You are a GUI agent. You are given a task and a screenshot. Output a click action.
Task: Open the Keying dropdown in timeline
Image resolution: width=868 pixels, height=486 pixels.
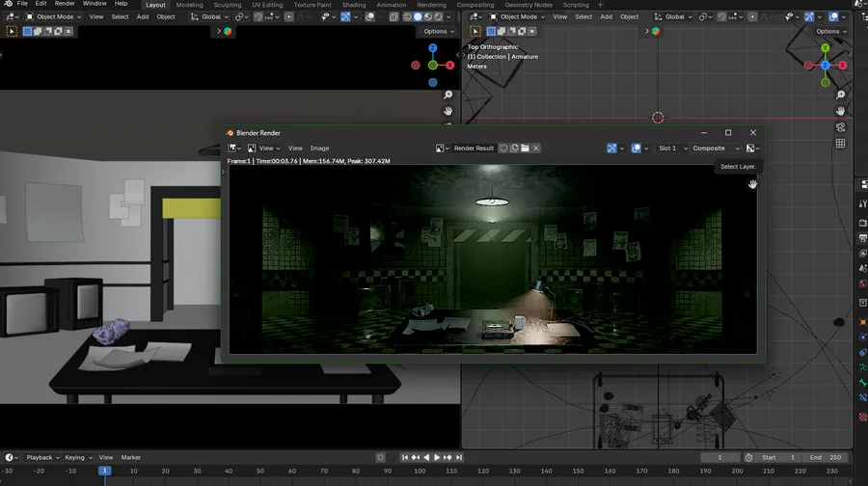pos(78,457)
